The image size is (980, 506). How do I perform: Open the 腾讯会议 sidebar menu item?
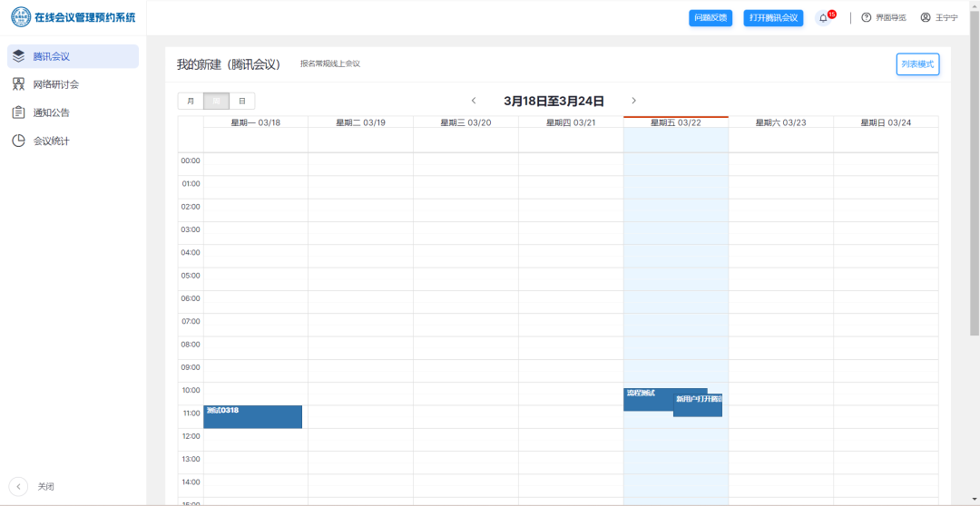pyautogui.click(x=73, y=56)
